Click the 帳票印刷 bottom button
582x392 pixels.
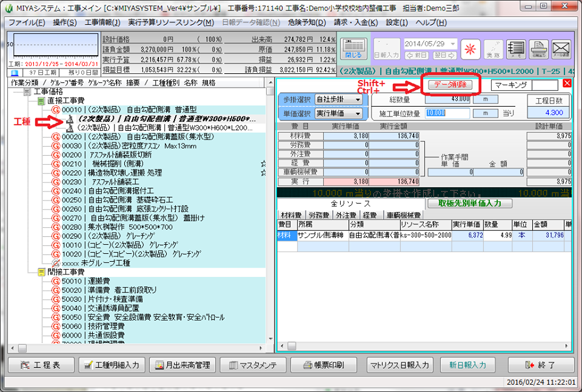(324, 365)
